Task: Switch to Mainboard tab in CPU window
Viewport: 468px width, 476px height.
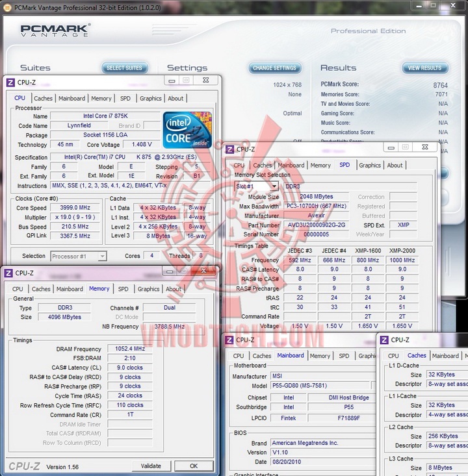Action: coord(71,98)
